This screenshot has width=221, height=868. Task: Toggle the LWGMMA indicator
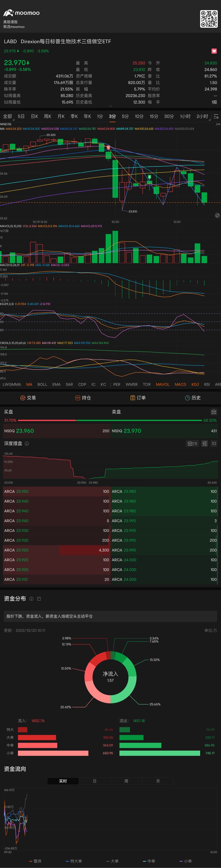point(12,384)
